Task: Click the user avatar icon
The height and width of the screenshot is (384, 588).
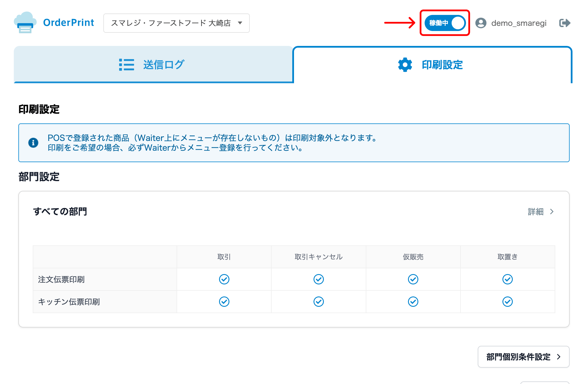Action: (x=481, y=23)
